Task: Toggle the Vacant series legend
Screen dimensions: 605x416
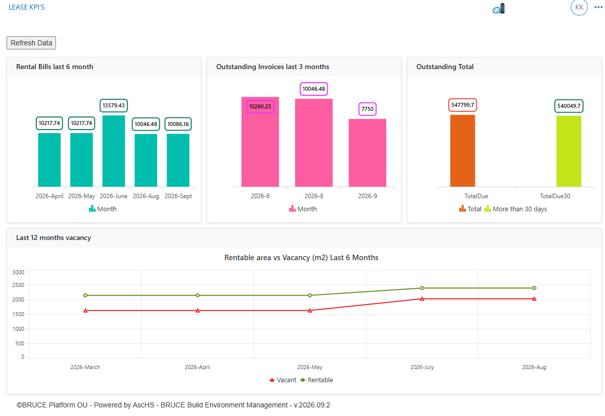Action: click(282, 380)
